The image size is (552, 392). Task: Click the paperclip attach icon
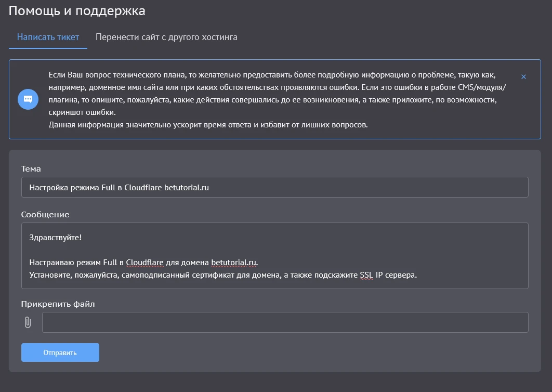28,322
